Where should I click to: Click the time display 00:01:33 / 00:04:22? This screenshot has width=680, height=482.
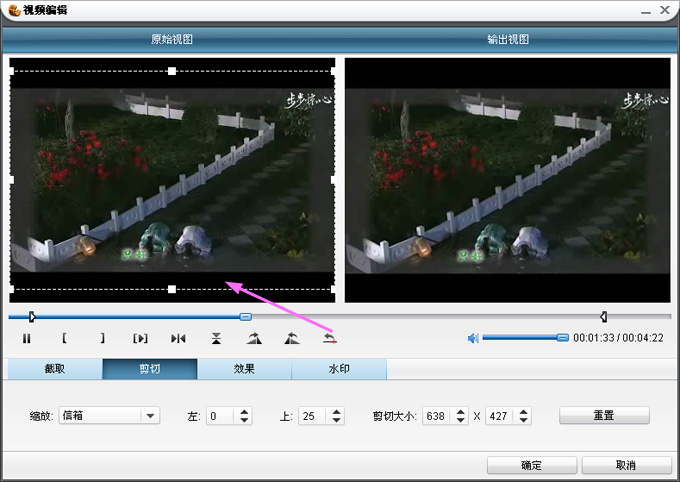(x=618, y=338)
